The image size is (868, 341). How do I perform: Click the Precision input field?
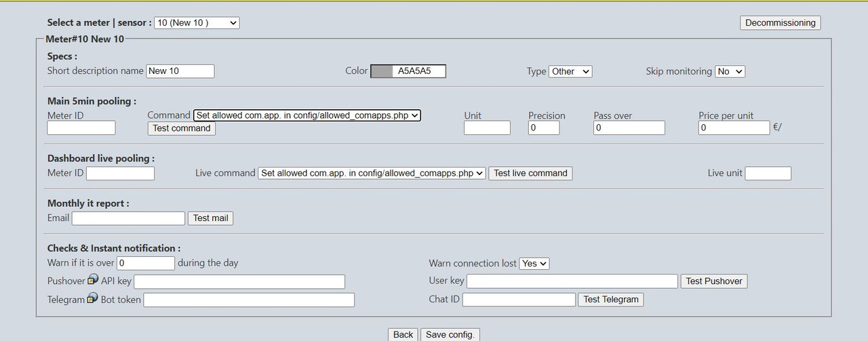tap(544, 127)
